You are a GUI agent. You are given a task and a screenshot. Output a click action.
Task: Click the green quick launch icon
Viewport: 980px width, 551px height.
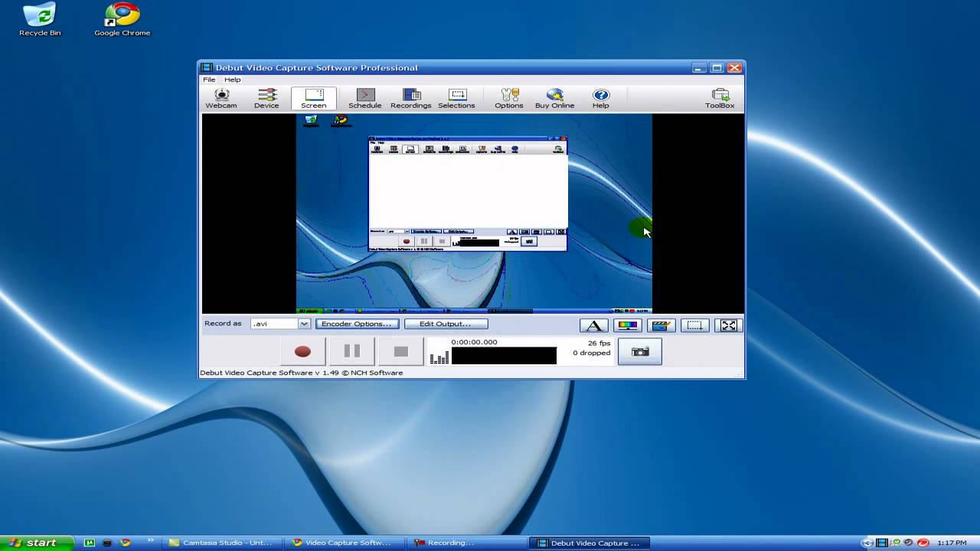click(x=90, y=543)
